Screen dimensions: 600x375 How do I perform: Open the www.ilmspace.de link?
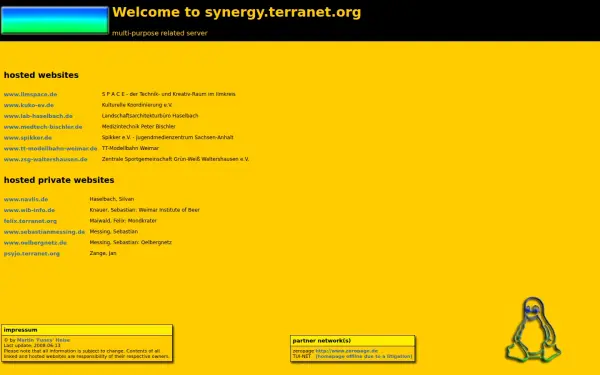coord(30,94)
